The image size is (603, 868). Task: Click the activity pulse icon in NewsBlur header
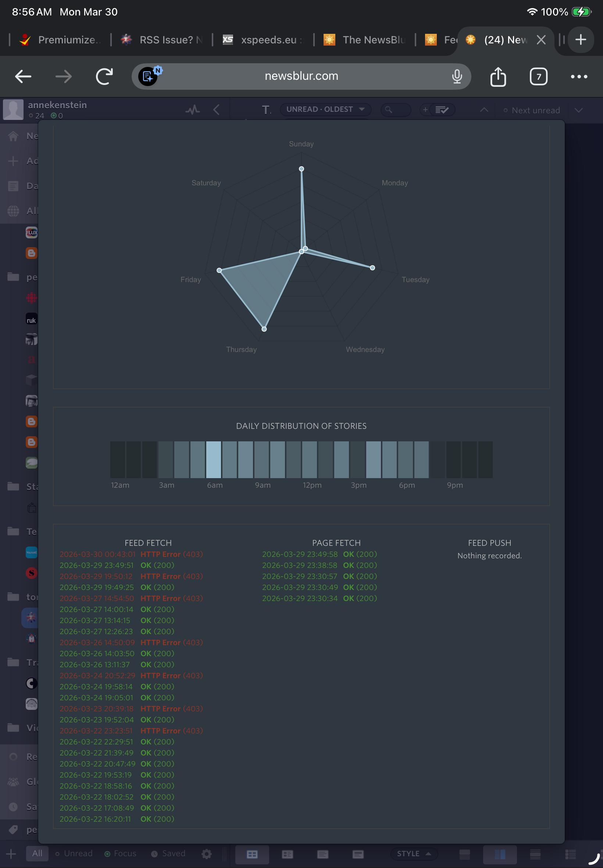point(192,110)
